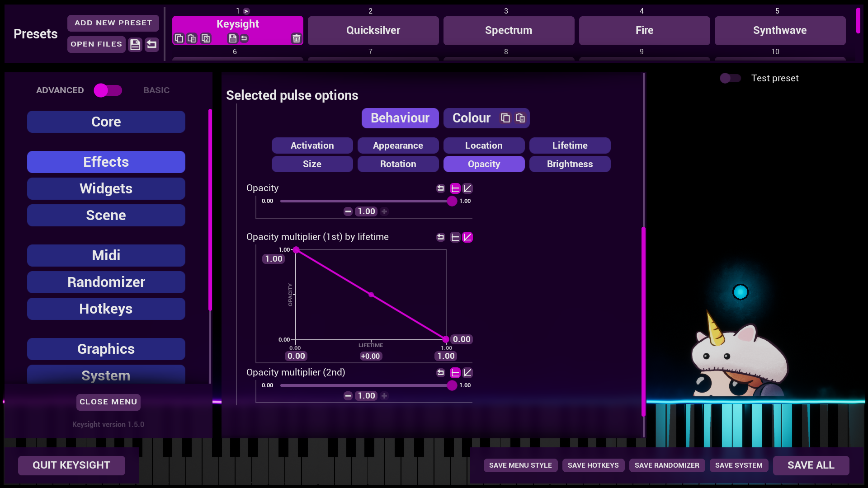Increase Opacity value with plus button
Viewport: 868px width, 488px height.
pos(384,211)
